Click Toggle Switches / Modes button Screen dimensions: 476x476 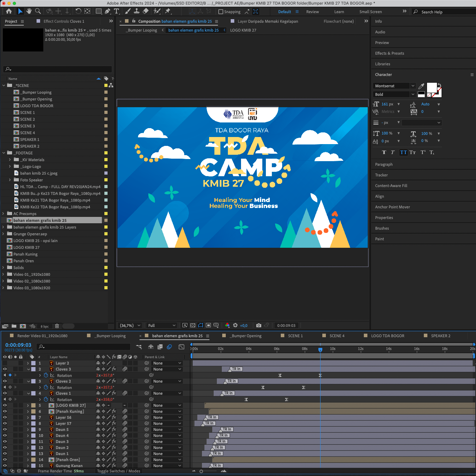119,471
